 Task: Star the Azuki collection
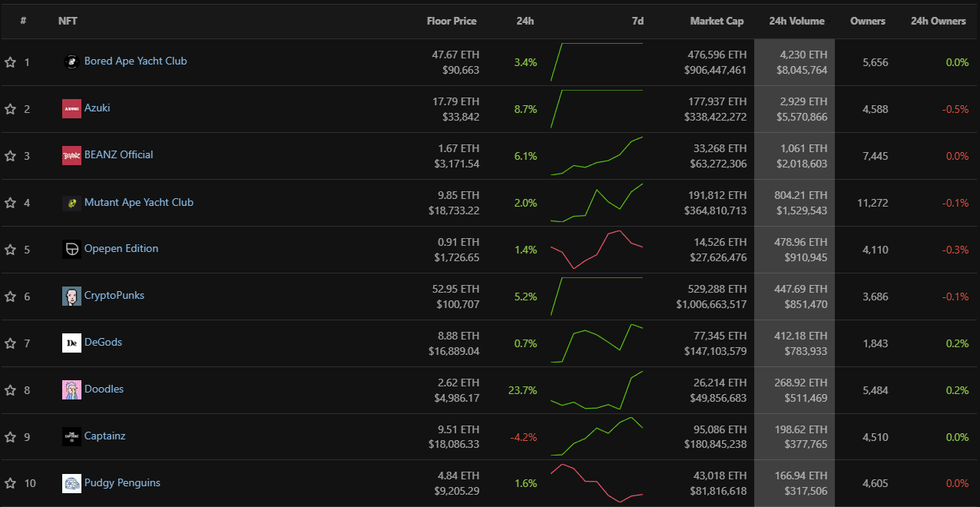(10, 109)
